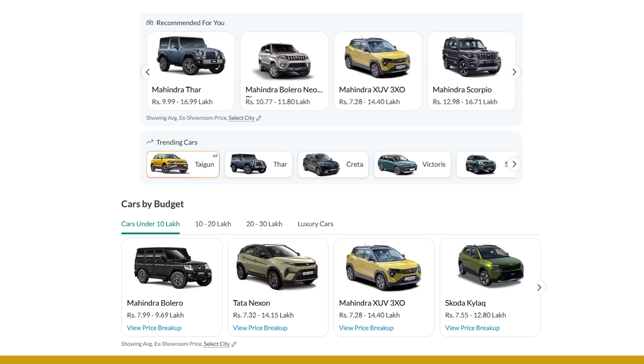Click the pencil icon beside bottom Select City
The image size is (644, 364).
[234, 344]
